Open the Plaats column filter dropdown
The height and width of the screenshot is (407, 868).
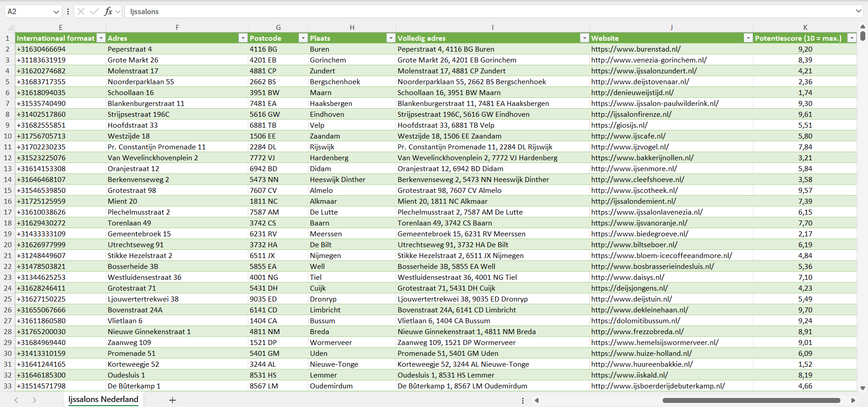point(391,38)
